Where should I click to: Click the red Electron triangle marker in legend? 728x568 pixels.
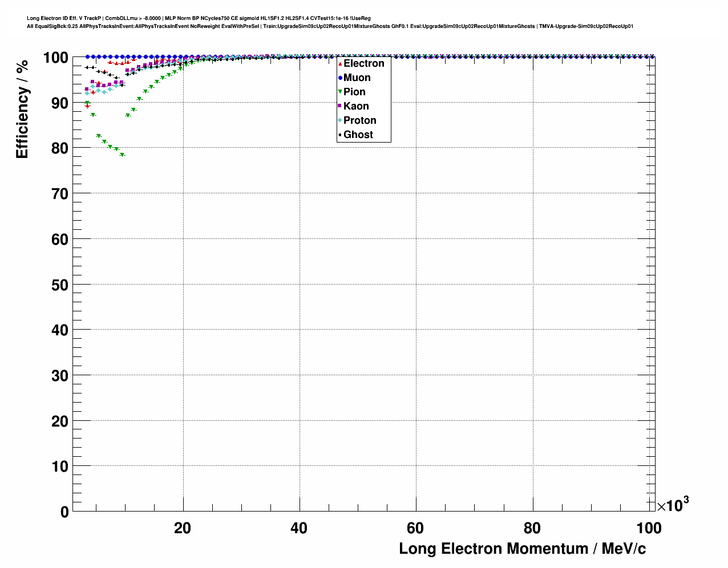pyautogui.click(x=340, y=64)
